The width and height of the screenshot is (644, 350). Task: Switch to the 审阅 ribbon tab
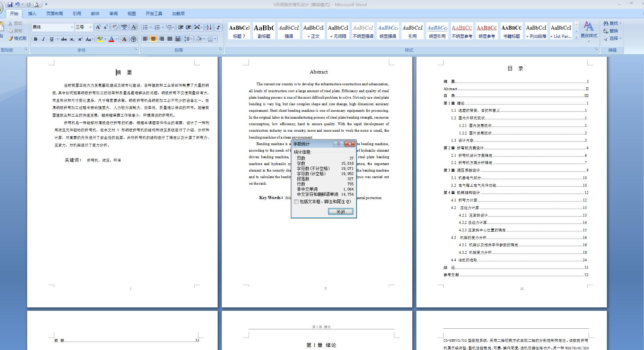[113, 13]
